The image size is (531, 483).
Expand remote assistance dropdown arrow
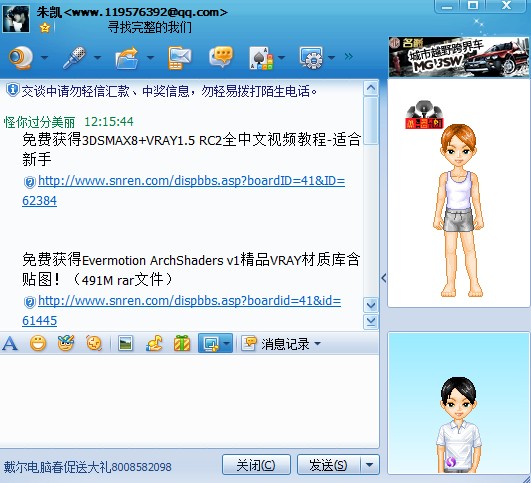point(332,58)
